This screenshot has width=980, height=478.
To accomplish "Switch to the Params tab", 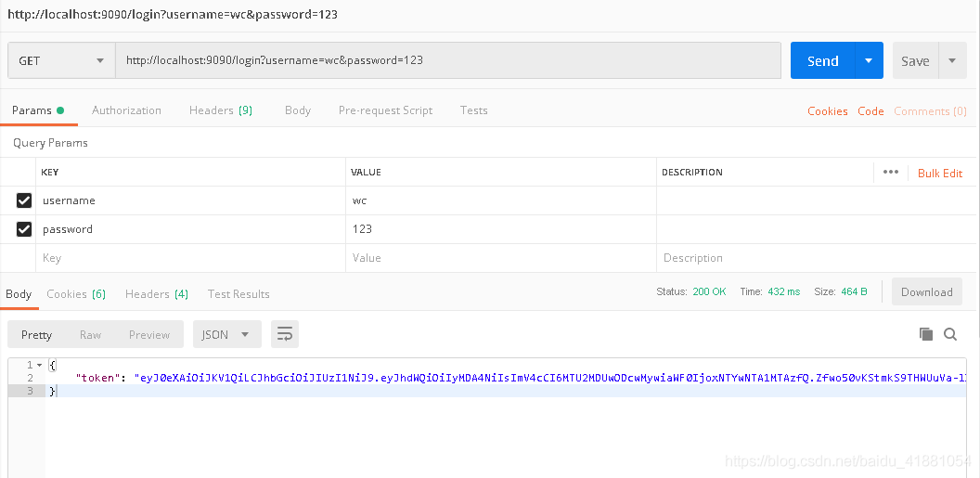I will point(38,110).
